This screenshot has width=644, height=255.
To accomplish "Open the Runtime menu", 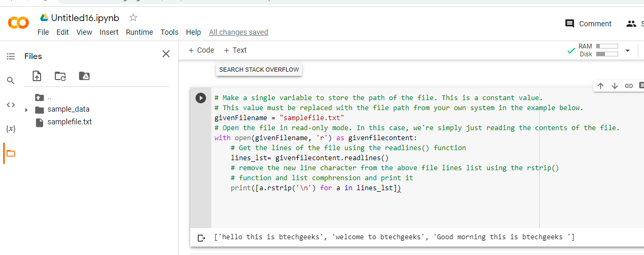I will click(x=140, y=32).
